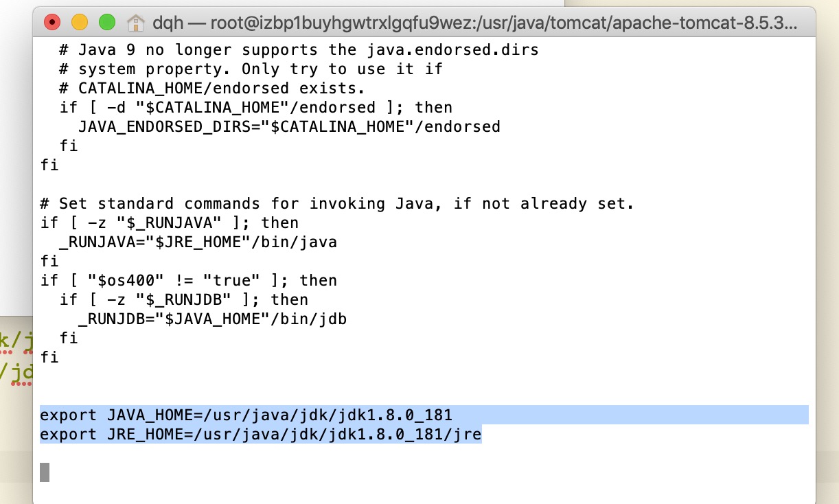
Task: Click the "Set standard commands" comment line
Action: 337,203
